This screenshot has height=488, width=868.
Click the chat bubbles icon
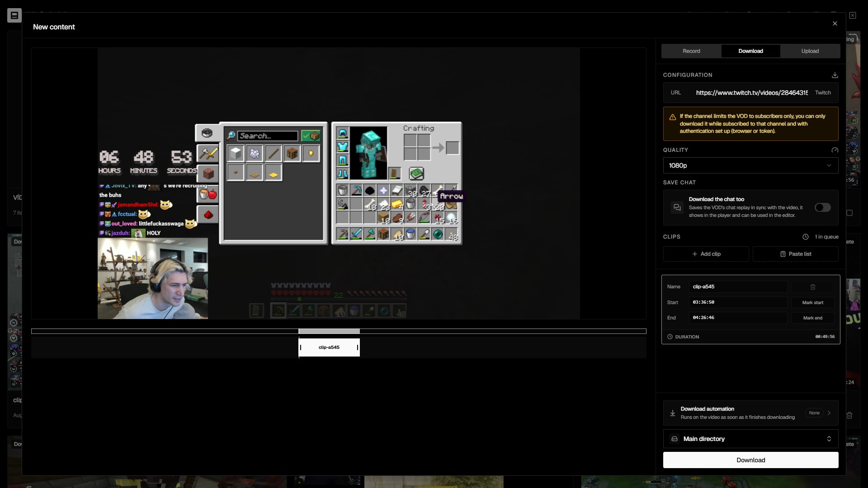pyautogui.click(x=677, y=207)
